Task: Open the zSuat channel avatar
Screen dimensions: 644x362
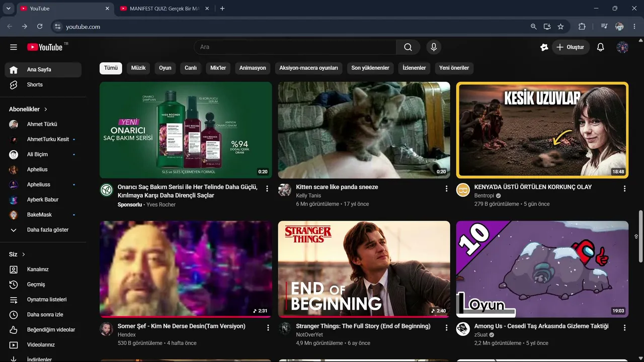Action: tap(463, 329)
